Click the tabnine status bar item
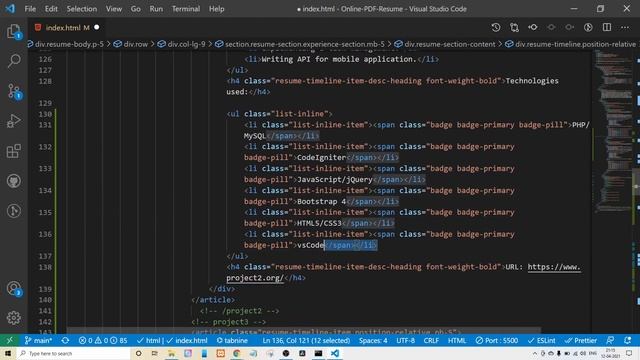Image resolution: width=640 pixels, height=360 pixels. click(232, 340)
